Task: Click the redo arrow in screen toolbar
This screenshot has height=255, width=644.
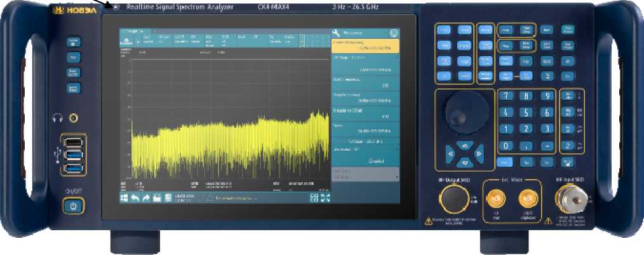Action: pos(146,198)
